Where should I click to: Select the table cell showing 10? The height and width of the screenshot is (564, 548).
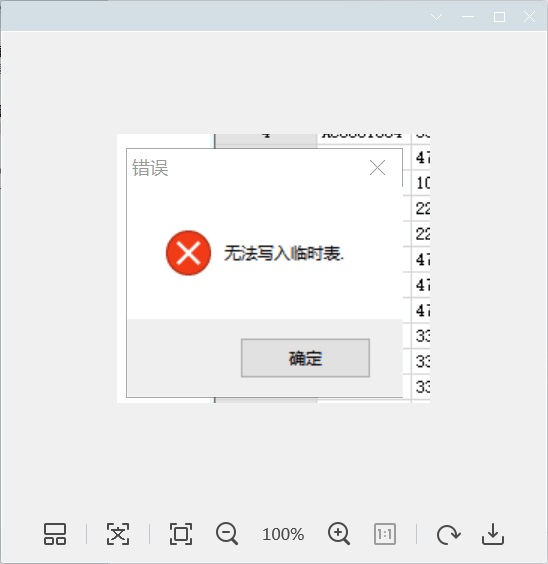tap(421, 183)
